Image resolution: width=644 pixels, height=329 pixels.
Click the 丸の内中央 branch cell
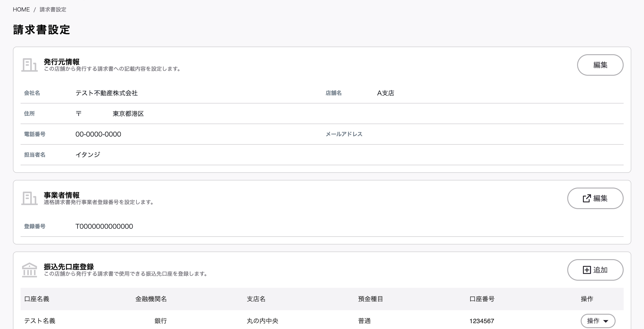point(263,321)
